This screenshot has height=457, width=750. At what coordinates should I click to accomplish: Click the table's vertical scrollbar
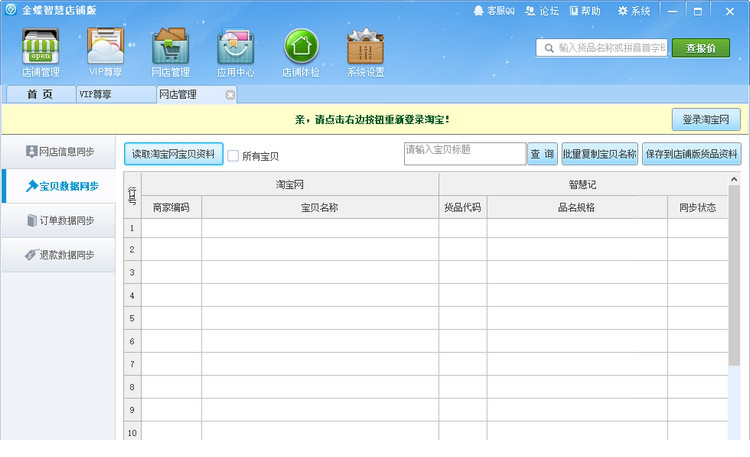coord(734,280)
